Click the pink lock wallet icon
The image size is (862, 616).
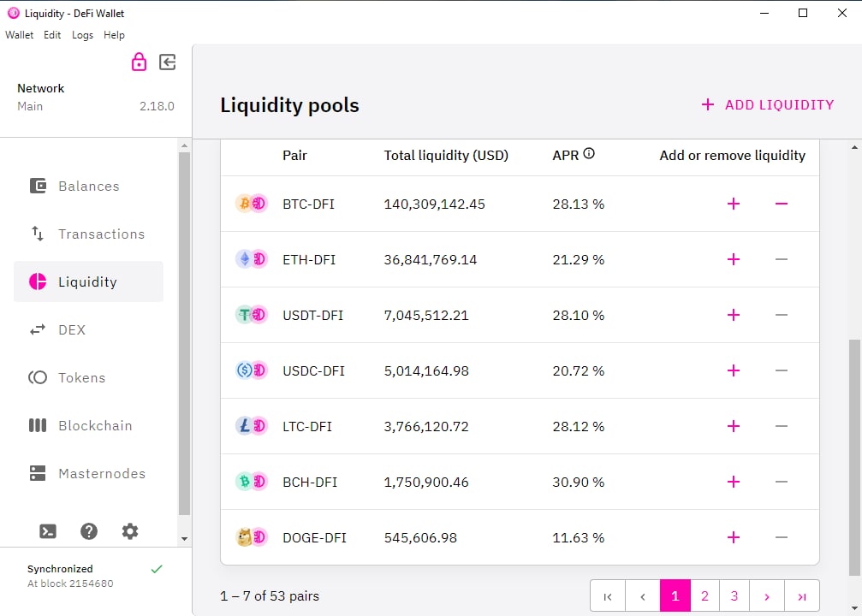coord(139,62)
